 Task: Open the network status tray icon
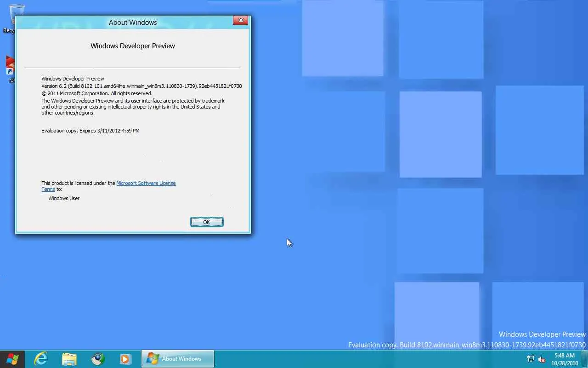pos(531,359)
